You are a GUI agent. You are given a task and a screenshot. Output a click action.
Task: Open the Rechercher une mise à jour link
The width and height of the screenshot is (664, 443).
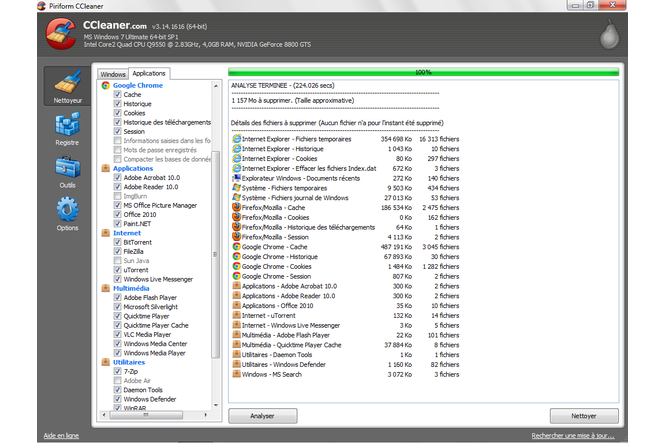(573, 435)
